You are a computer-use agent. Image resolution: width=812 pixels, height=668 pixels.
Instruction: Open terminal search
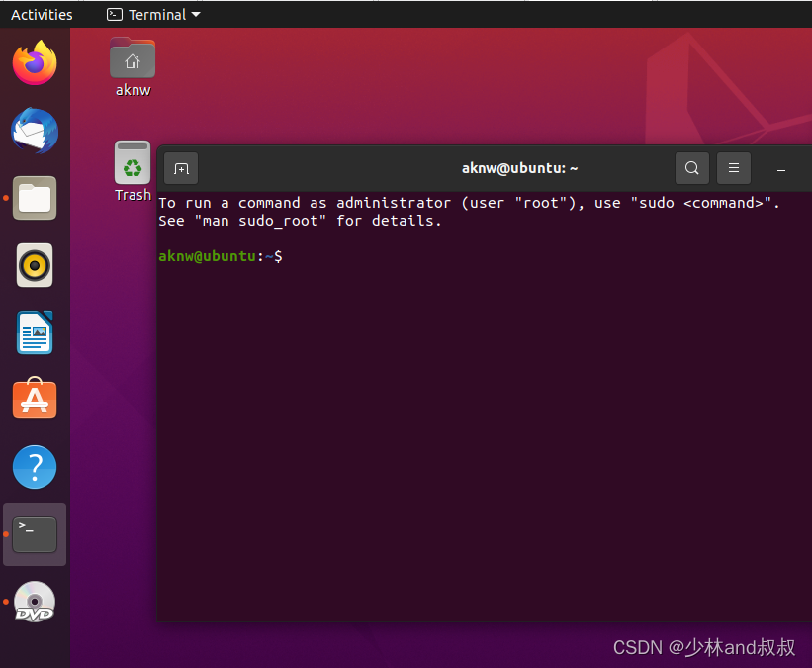coord(692,168)
